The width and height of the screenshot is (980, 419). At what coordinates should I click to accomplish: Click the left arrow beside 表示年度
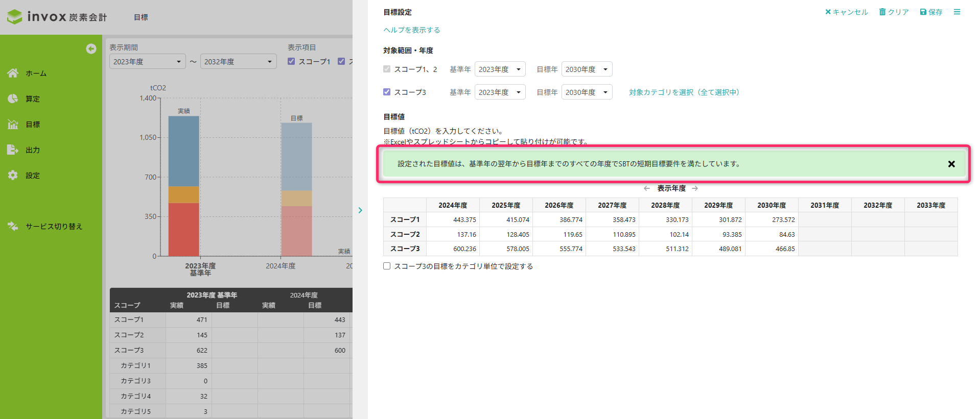[647, 188]
